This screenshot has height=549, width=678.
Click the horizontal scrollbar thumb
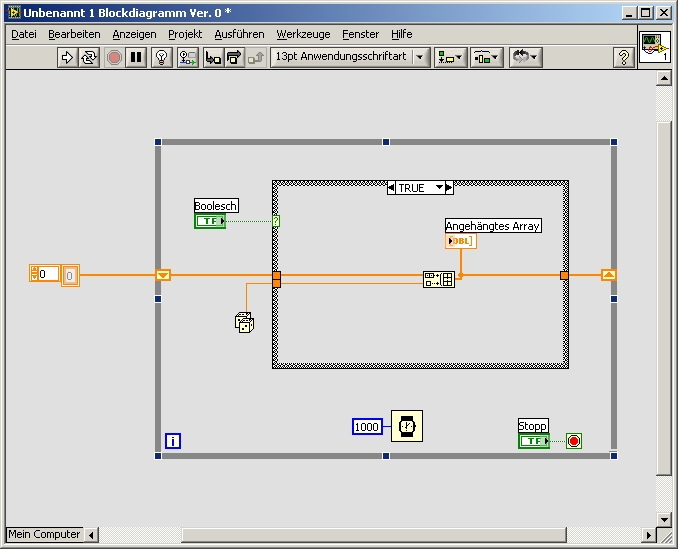pyautogui.click(x=374, y=535)
